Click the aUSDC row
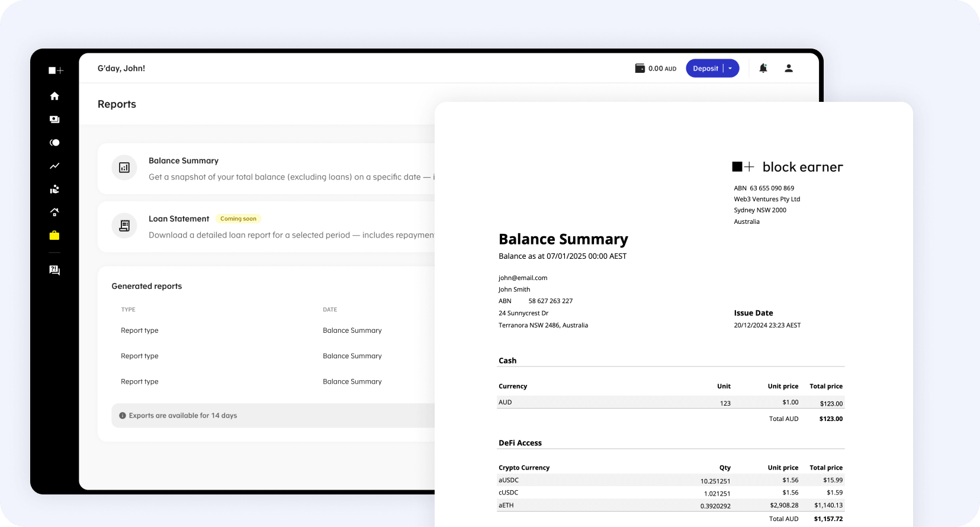Image resolution: width=980 pixels, height=527 pixels. (x=671, y=480)
